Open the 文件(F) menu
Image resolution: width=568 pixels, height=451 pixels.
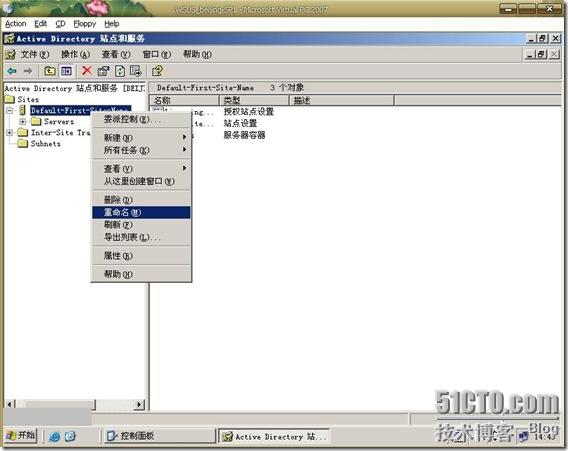click(x=35, y=55)
